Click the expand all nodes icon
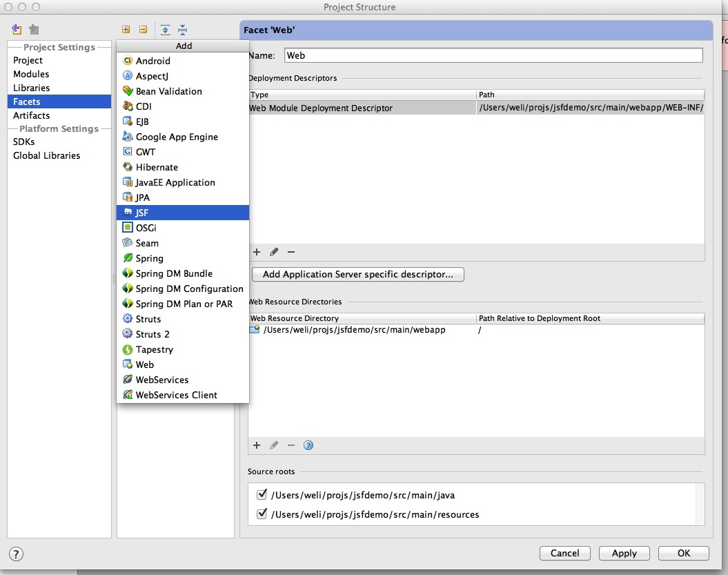This screenshot has height=575, width=728. click(165, 30)
